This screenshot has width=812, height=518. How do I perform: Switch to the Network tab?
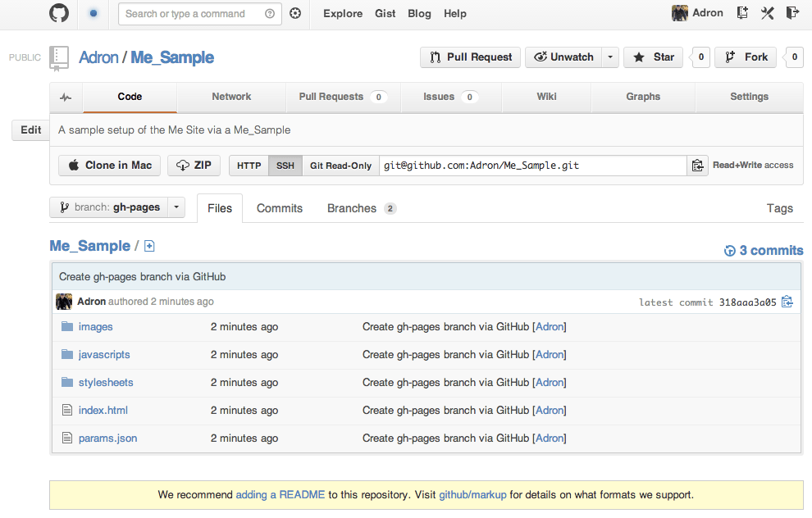pyautogui.click(x=231, y=97)
